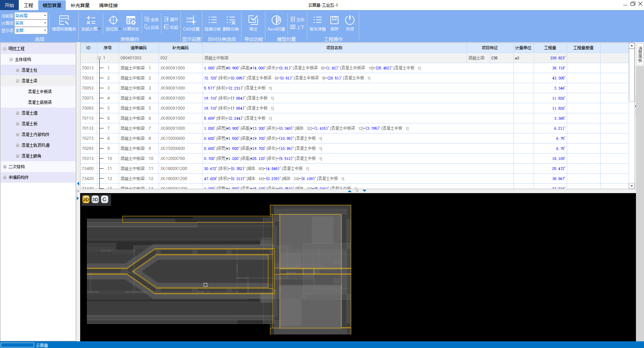The width and height of the screenshot is (644, 348).
Task: Click the 楼层标高整合 icon
Action: [x=64, y=21]
